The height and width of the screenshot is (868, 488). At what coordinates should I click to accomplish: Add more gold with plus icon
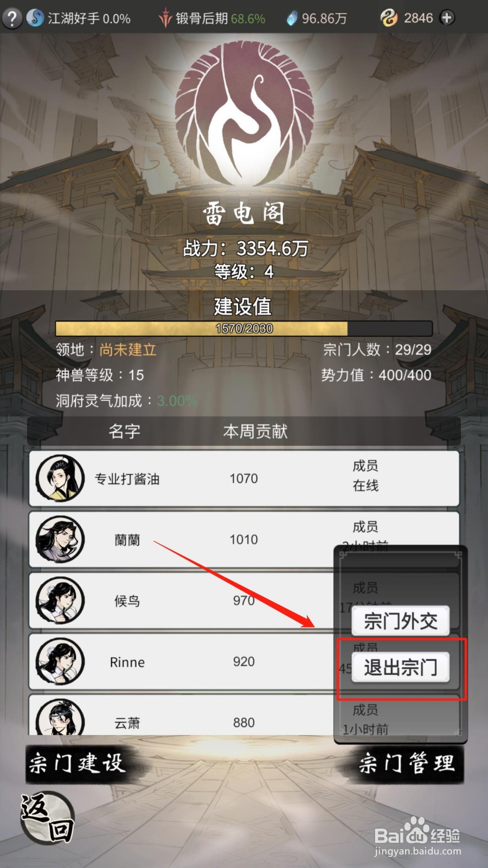(x=447, y=18)
